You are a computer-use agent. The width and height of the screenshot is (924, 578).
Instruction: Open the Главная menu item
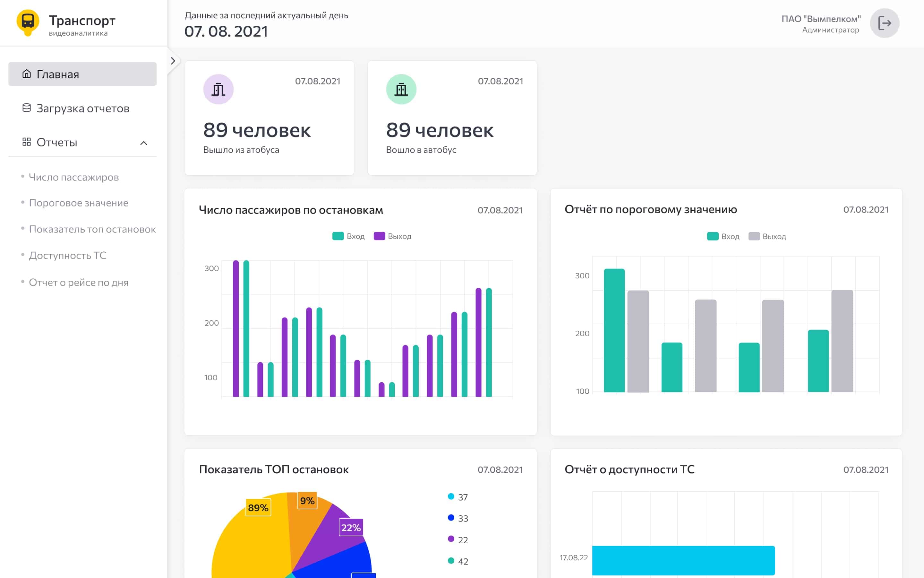[x=82, y=74]
